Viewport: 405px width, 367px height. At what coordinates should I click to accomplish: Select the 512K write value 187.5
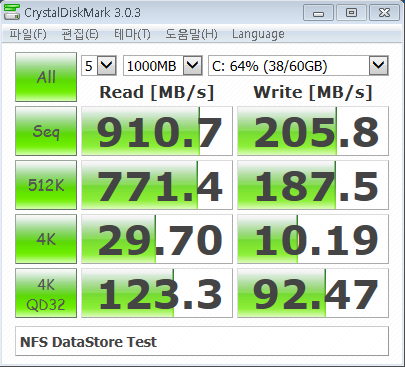[x=313, y=185]
